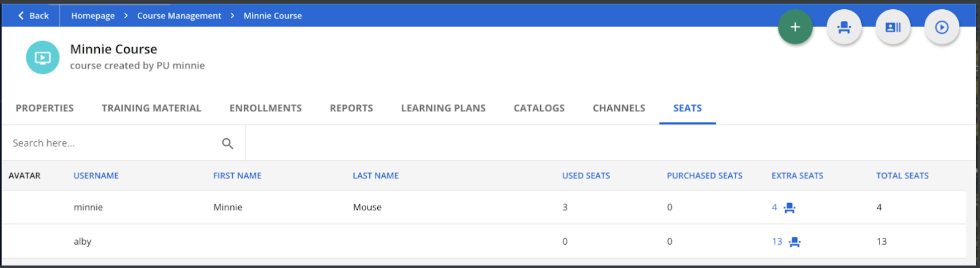Sort by Total Seats column header
Image resolution: width=980 pixels, height=268 pixels.
(902, 176)
